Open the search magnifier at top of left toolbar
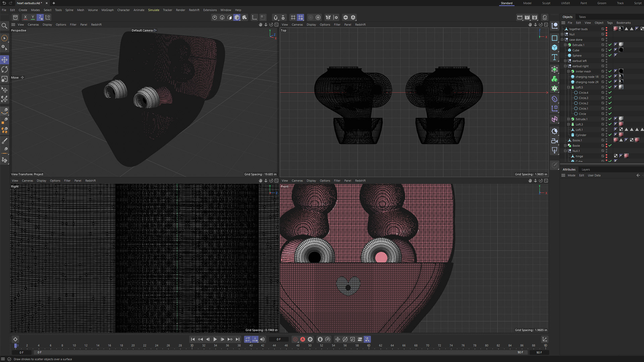 pyautogui.click(x=5, y=26)
